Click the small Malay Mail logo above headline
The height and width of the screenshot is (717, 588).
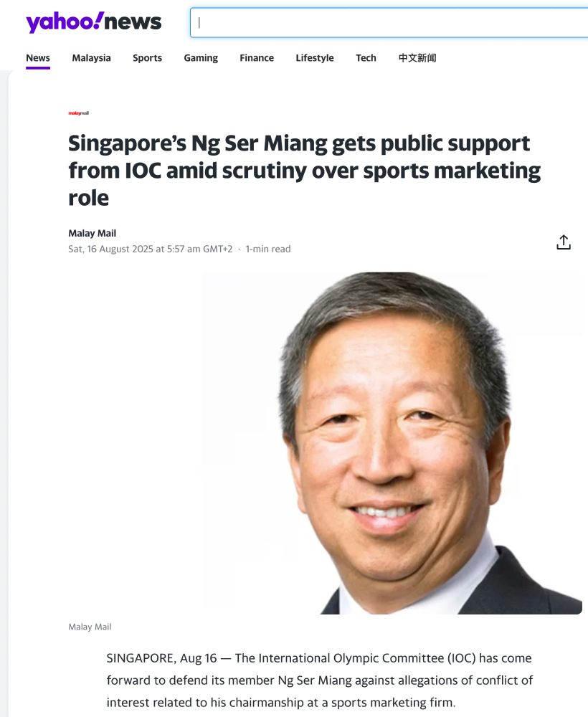pos(79,113)
